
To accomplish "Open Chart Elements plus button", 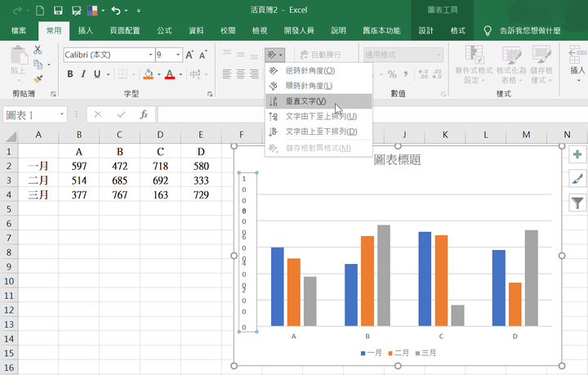I will tap(577, 154).
